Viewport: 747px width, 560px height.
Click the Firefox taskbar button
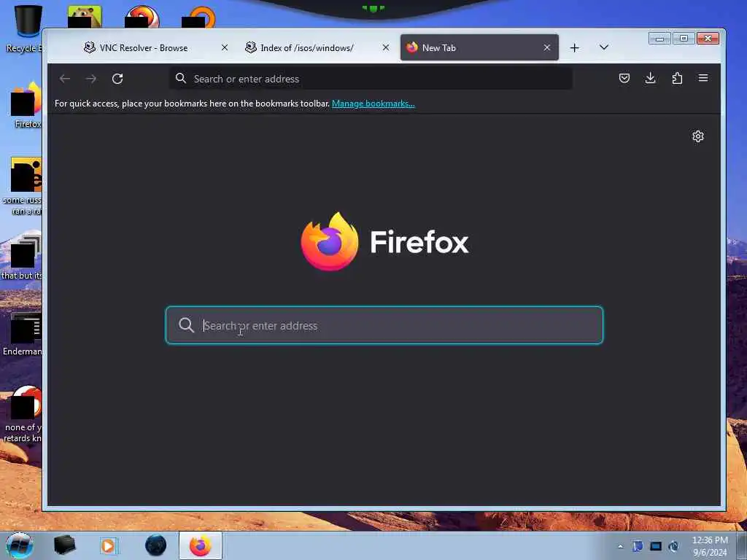click(201, 545)
